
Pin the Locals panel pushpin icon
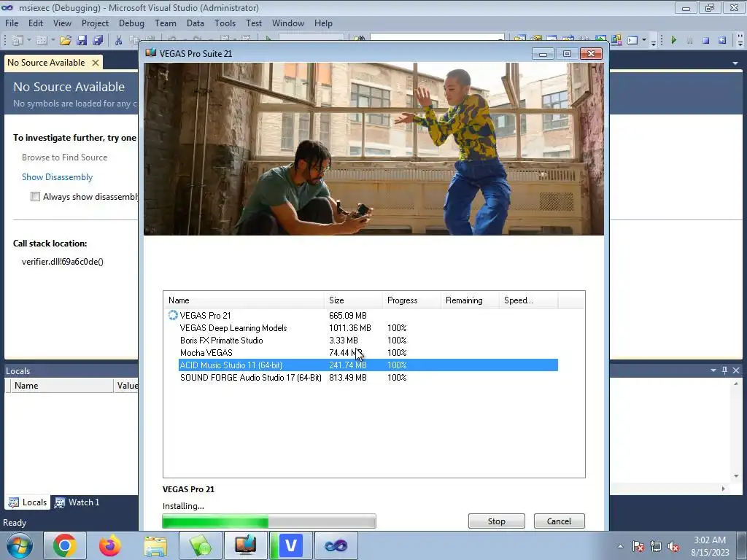[x=724, y=370]
